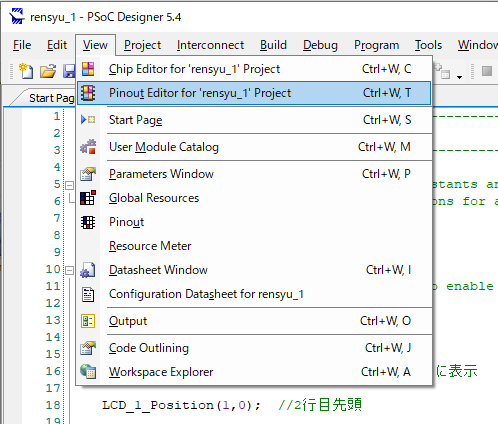Select Configuration Datasheet for rensyu_1
498x424 pixels.
(x=255, y=294)
